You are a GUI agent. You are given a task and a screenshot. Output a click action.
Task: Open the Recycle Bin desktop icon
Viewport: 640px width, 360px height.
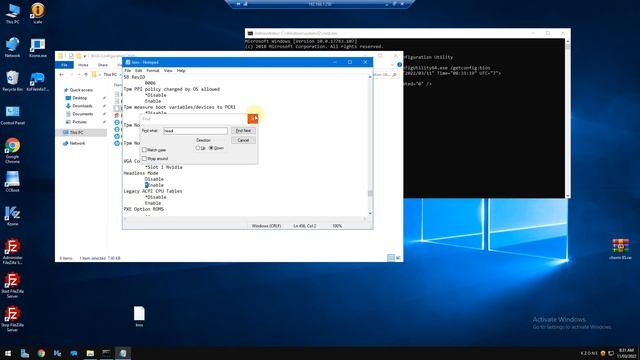[x=12, y=80]
